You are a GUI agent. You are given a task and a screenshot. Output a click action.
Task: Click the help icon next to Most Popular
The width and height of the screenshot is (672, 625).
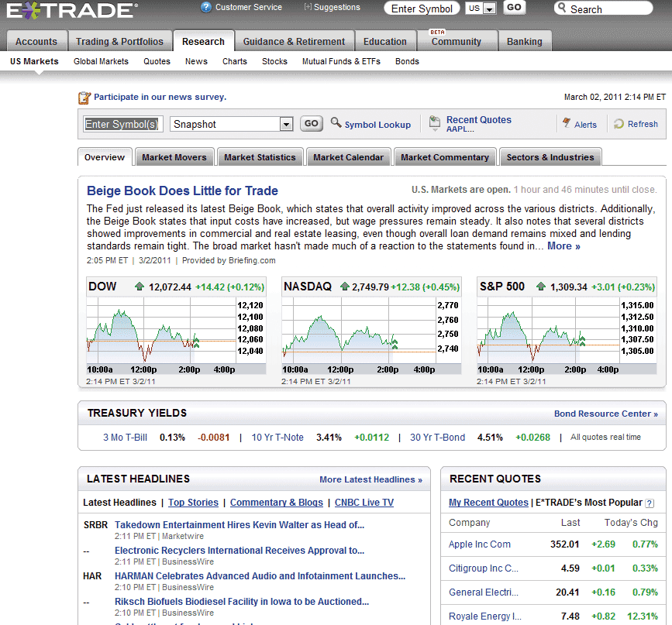point(650,503)
